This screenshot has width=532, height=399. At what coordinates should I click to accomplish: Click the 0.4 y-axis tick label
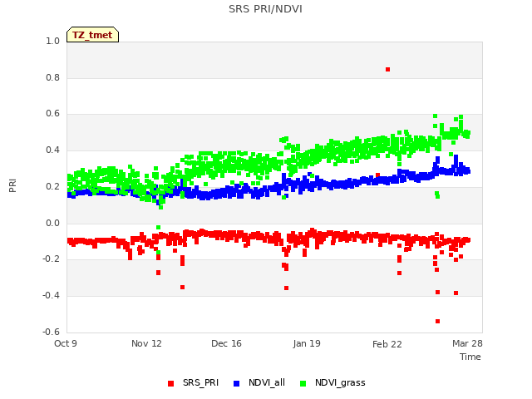point(52,150)
